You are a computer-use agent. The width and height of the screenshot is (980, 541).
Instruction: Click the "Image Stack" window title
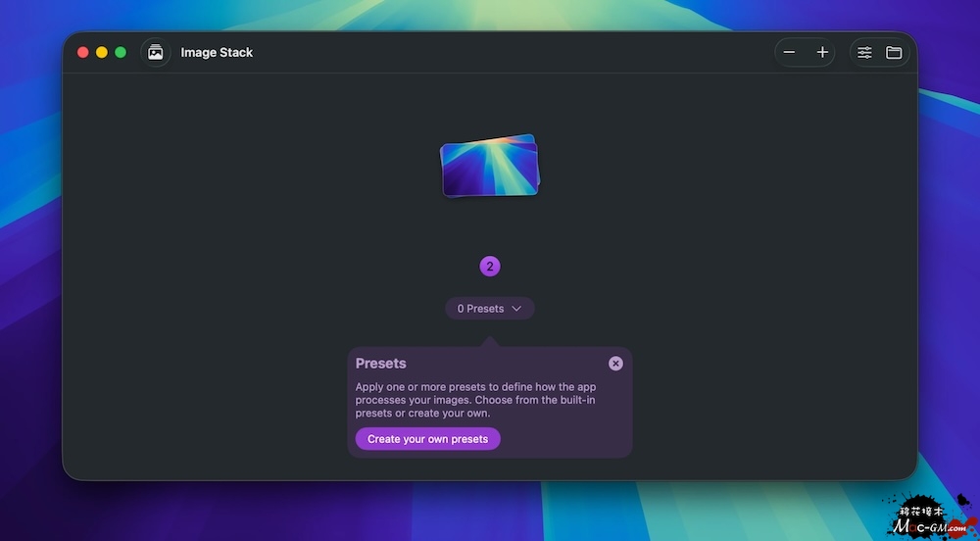pos(217,53)
